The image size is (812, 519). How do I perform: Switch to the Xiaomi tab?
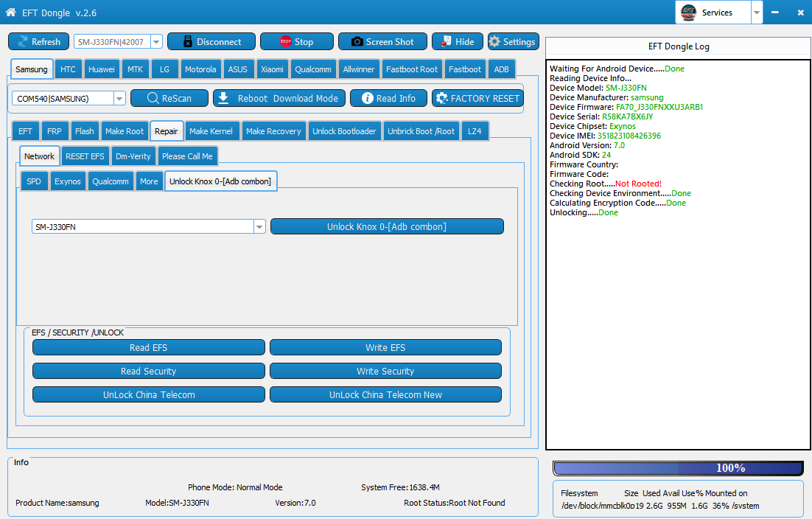coord(272,69)
